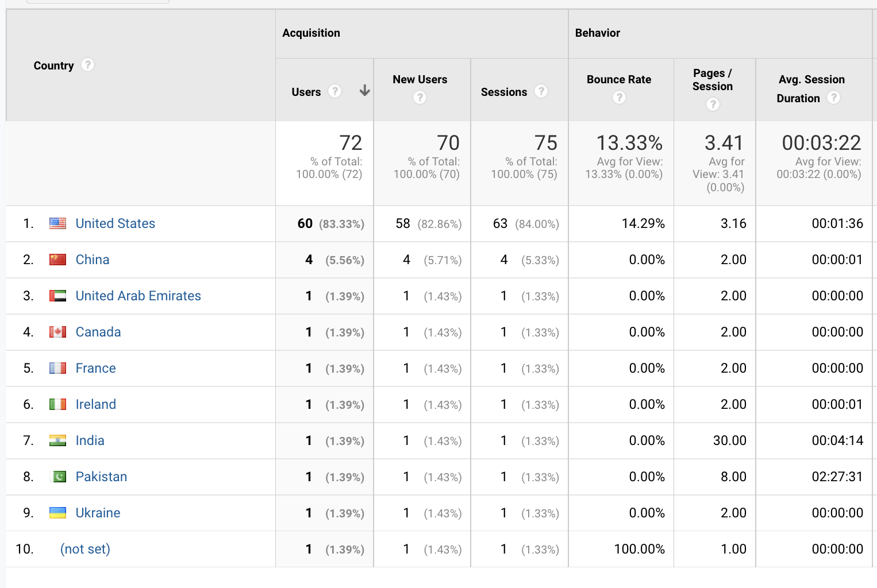This screenshot has width=877, height=588.
Task: Open the Users column help icon
Action: 334,91
